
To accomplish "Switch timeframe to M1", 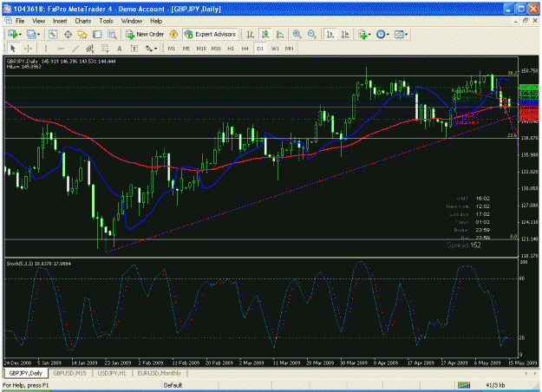I will (172, 49).
